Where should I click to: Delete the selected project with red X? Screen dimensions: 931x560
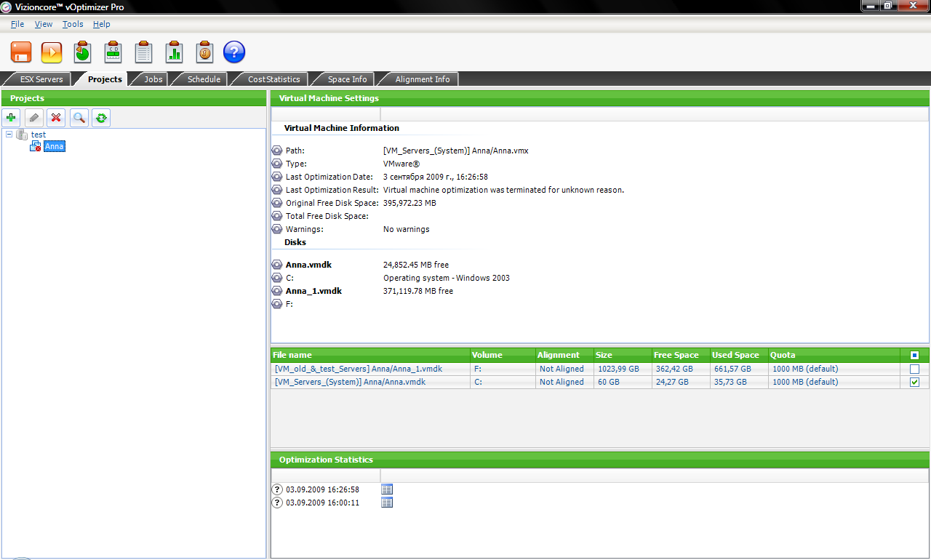[x=56, y=118]
